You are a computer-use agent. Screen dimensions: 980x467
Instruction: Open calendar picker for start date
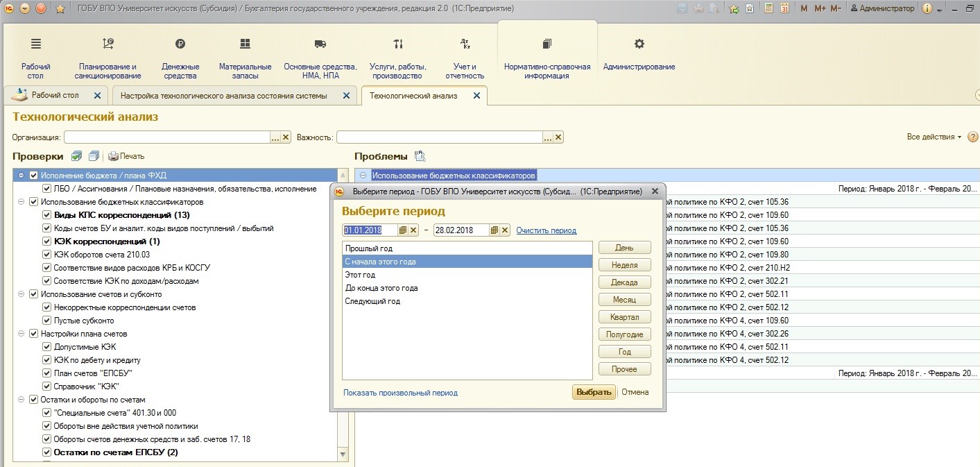point(403,230)
